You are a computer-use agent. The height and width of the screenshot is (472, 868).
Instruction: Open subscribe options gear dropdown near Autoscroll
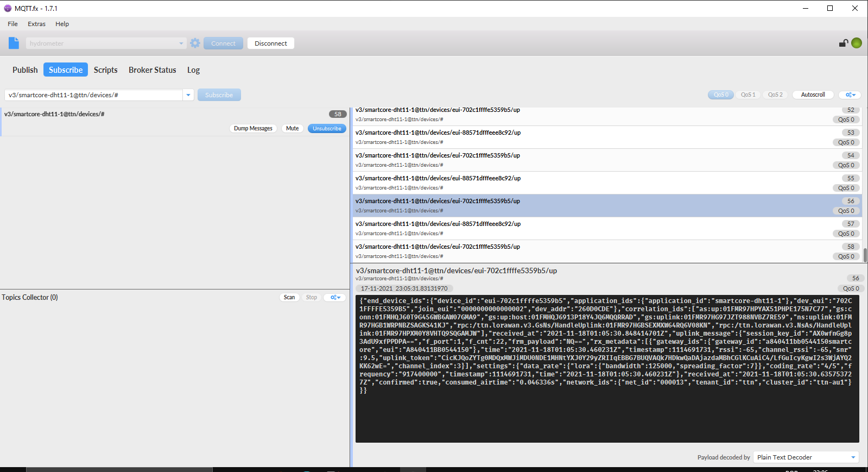850,95
